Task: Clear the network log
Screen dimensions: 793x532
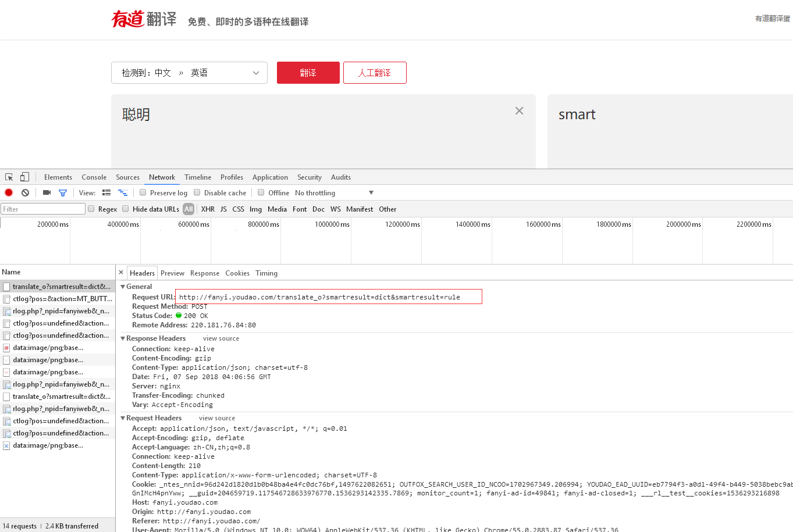Action: (25, 193)
